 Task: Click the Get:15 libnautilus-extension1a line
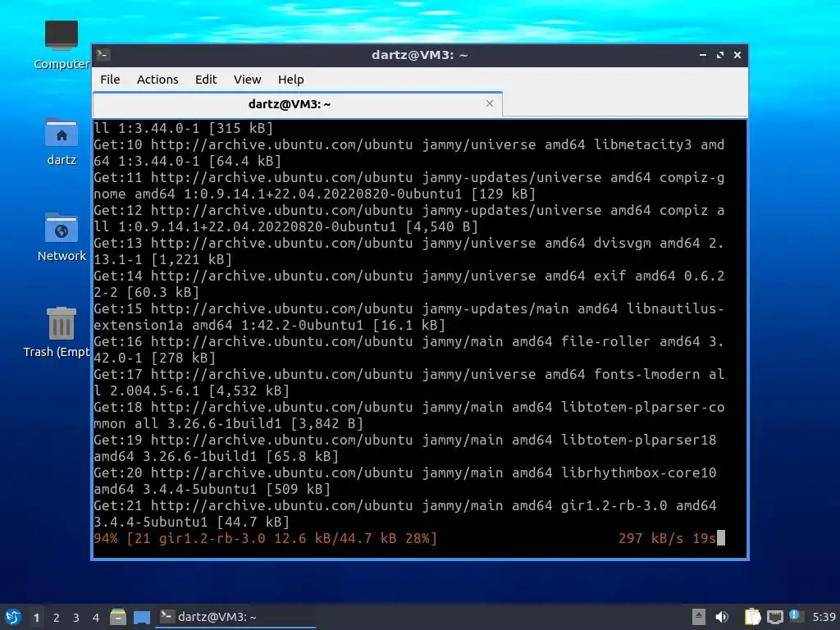(x=409, y=317)
